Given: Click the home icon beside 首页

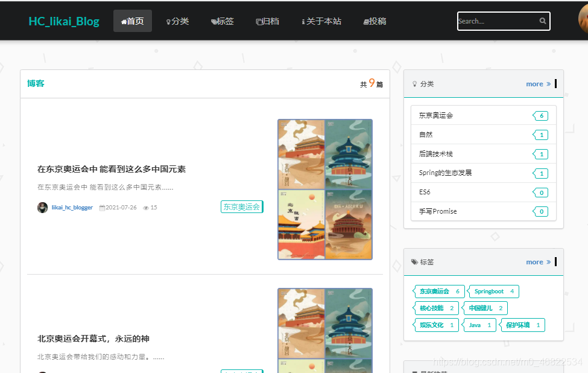Looking at the screenshot, I should 123,20.
